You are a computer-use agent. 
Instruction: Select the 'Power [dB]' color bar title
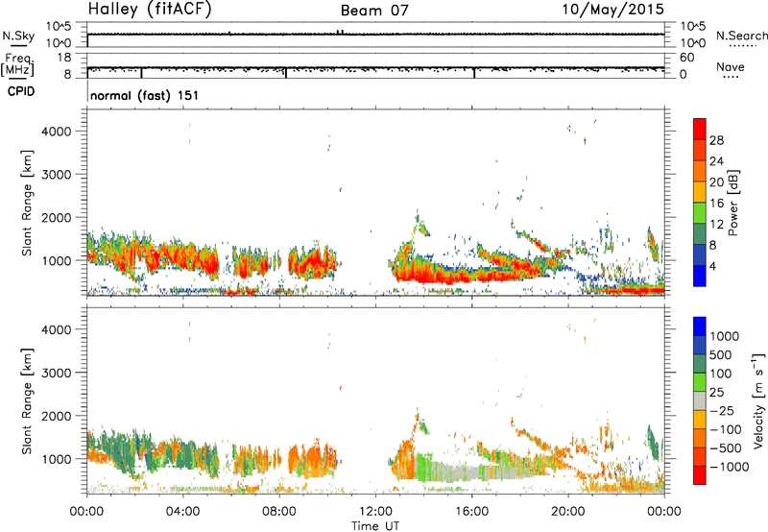pyautogui.click(x=732, y=203)
